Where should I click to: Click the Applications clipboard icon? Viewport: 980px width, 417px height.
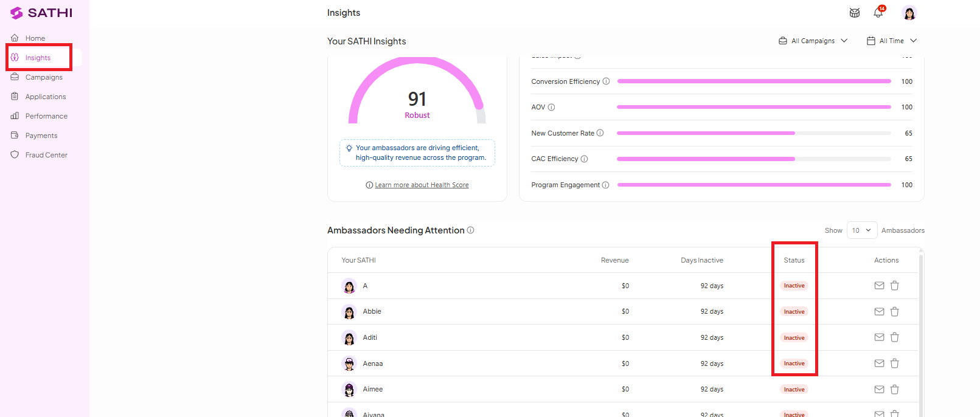tap(15, 96)
